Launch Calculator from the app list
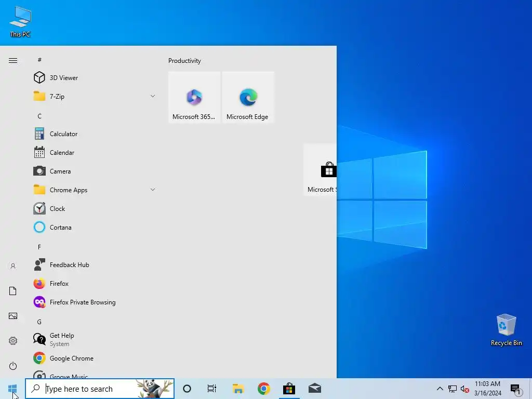The height and width of the screenshot is (399, 532). (x=95, y=134)
